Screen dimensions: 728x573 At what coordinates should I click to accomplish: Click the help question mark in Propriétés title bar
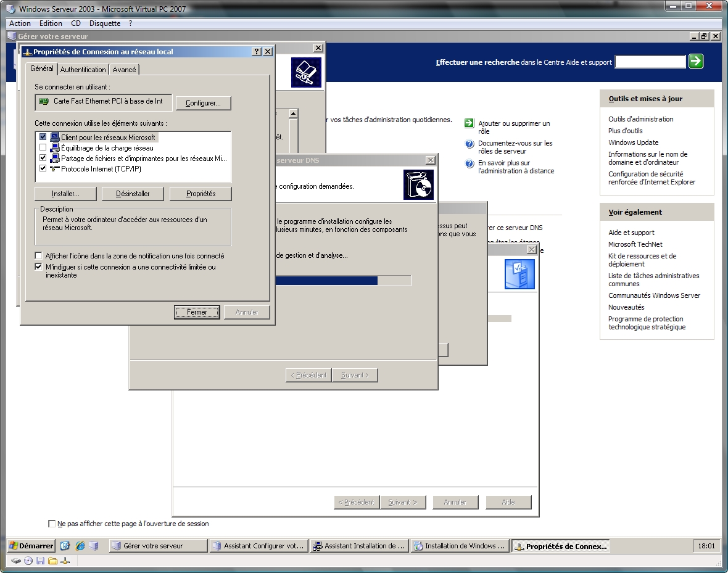(x=257, y=52)
